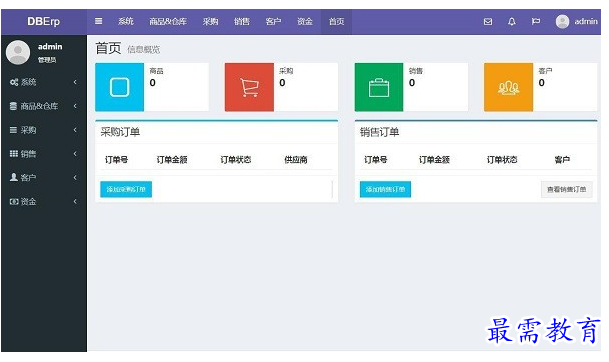
Task: Click the 系统 label in sidebar
Action: [x=28, y=82]
